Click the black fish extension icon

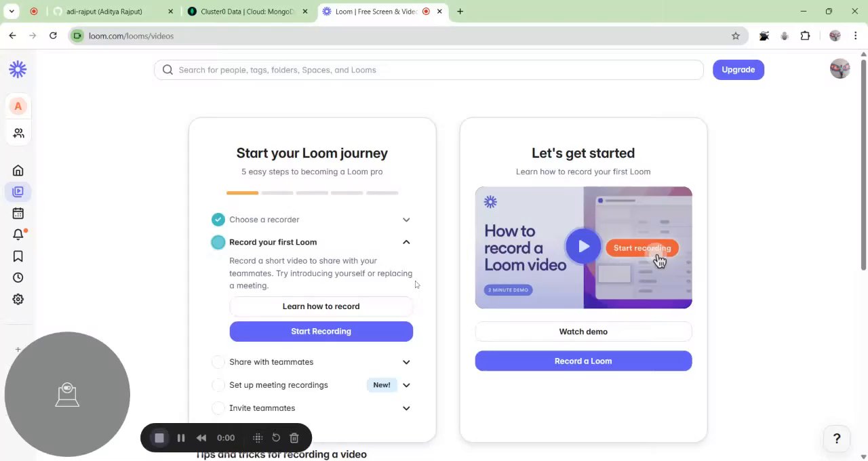764,36
